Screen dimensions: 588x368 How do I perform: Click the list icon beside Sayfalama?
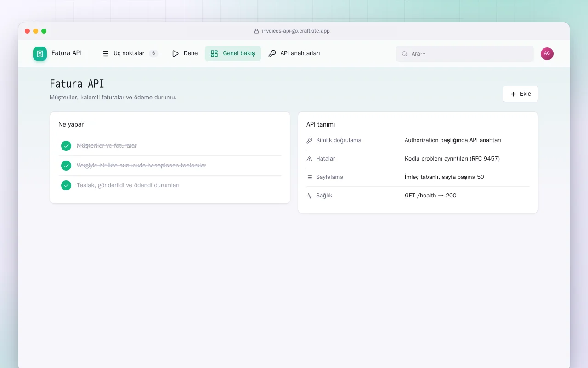[309, 177]
